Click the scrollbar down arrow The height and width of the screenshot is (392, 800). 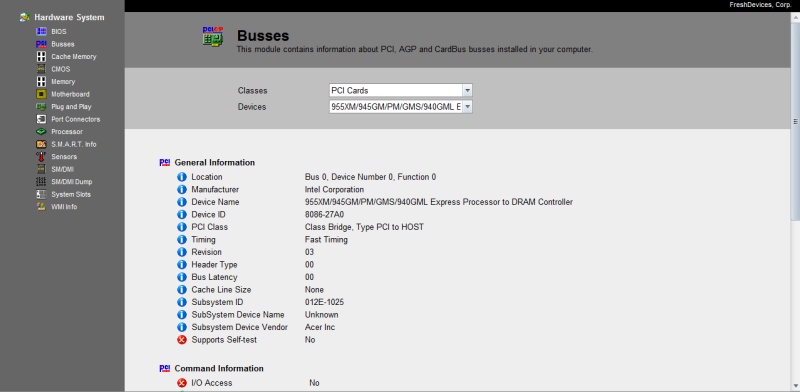pos(795,386)
